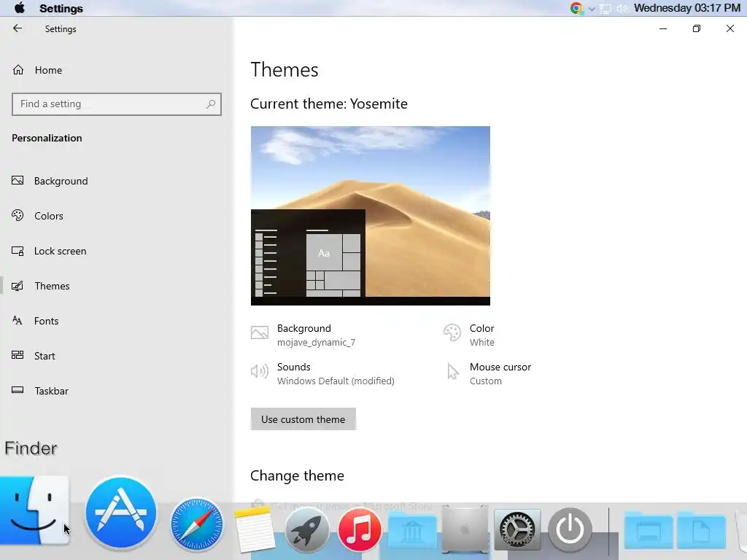Image resolution: width=747 pixels, height=560 pixels.
Task: Click the Chrome icon in the menu bar
Action: 576,8
